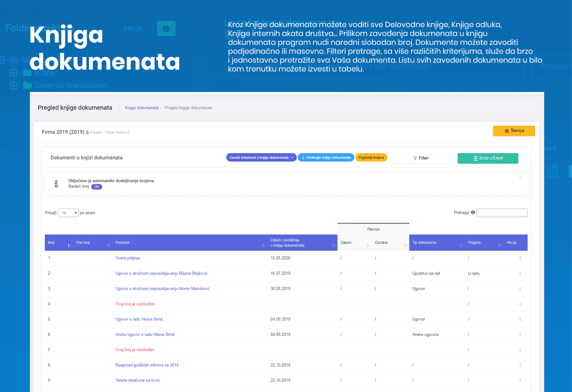Open actions menu for Tabela obračuna row
This screenshot has height=392, width=572.
click(x=520, y=380)
